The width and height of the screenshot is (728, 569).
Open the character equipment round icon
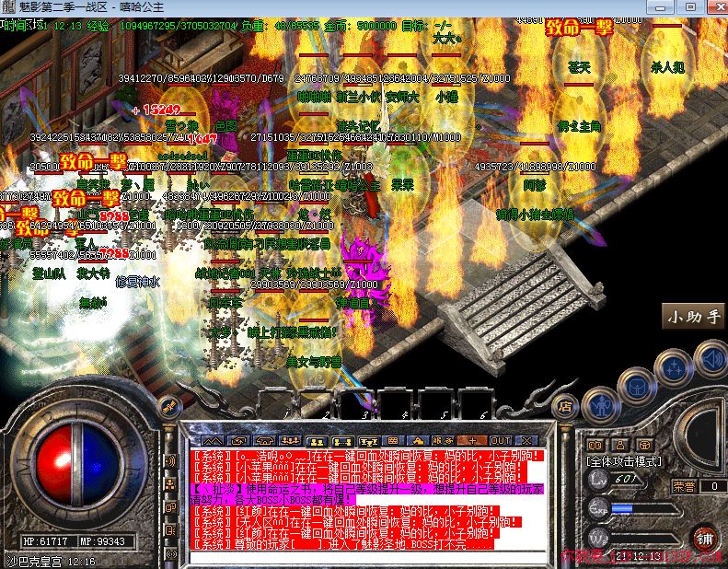(x=601, y=406)
